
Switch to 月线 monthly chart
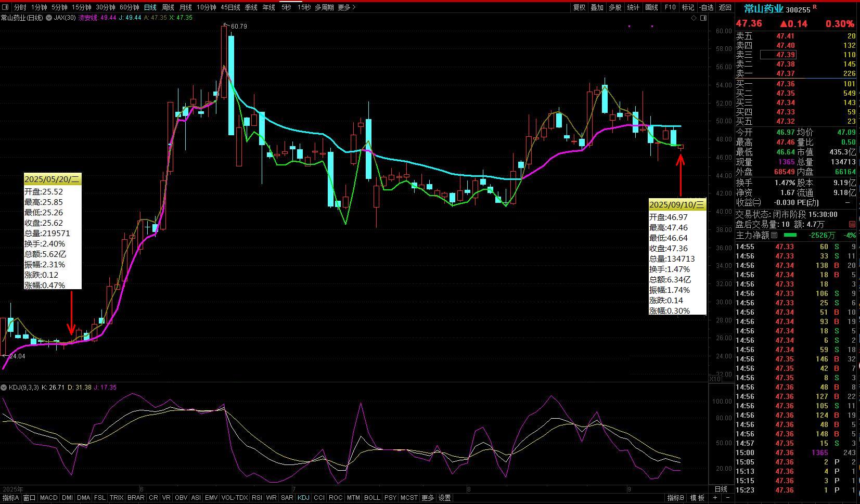click(186, 7)
